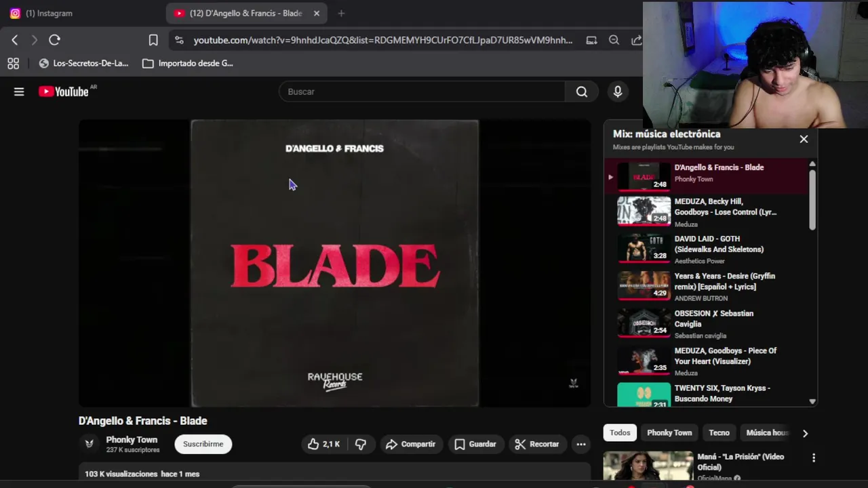Close the D'Angello & Francis tab
The image size is (868, 488).
tap(316, 13)
